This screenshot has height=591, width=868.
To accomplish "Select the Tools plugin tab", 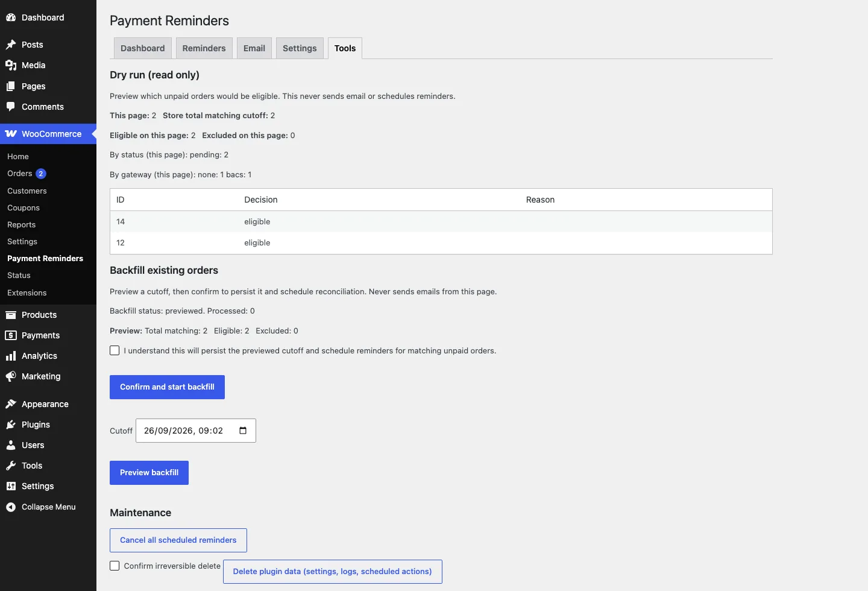I will click(x=345, y=48).
